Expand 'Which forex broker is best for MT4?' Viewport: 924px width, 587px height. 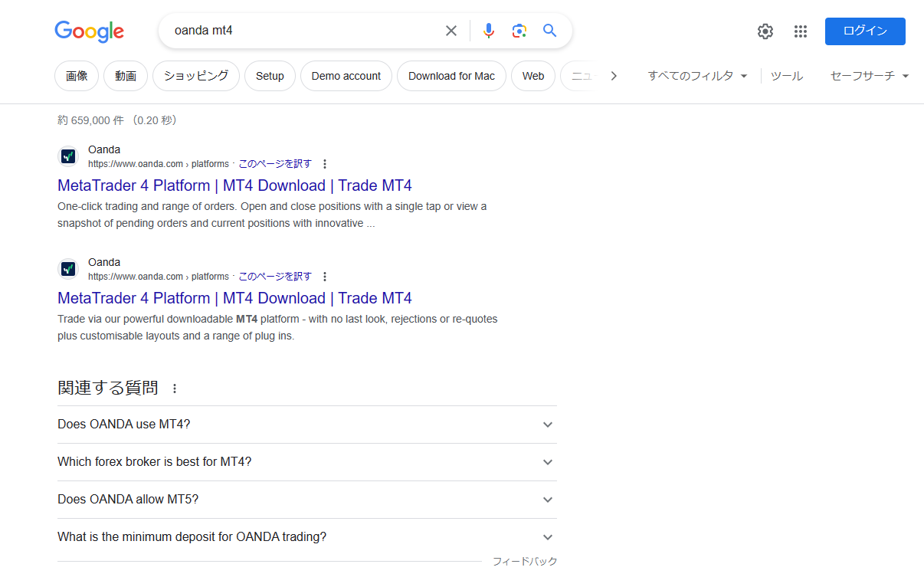307,462
